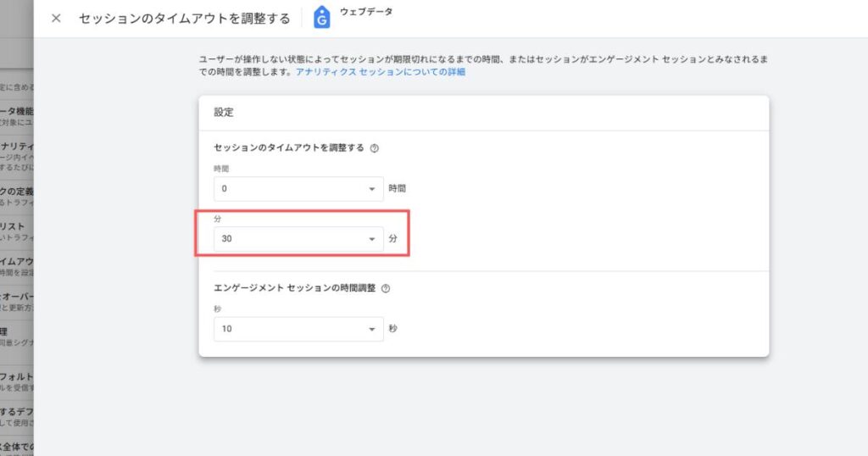Screen dimensions: 868x456
Task: Open the 秒 dropdown showing 10
Action: (298, 329)
